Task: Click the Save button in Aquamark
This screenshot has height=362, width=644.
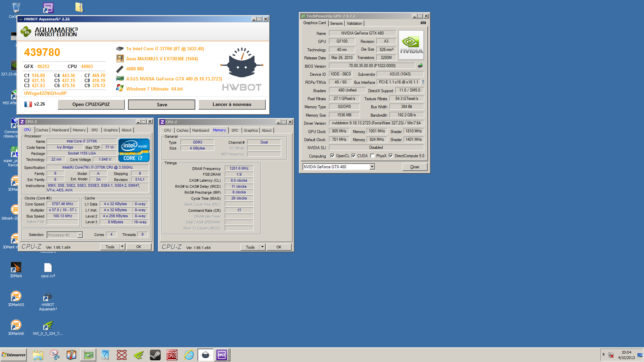Action: point(162,105)
